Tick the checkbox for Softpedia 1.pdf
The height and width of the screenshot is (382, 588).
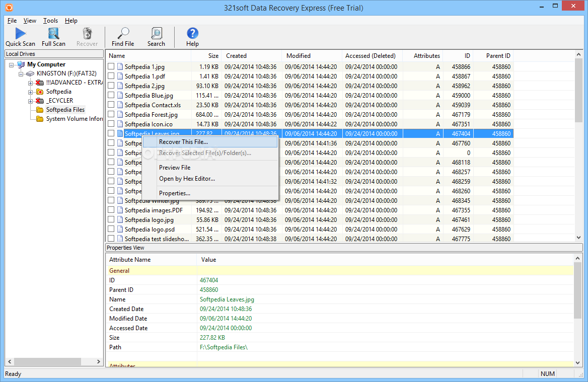[111, 75]
